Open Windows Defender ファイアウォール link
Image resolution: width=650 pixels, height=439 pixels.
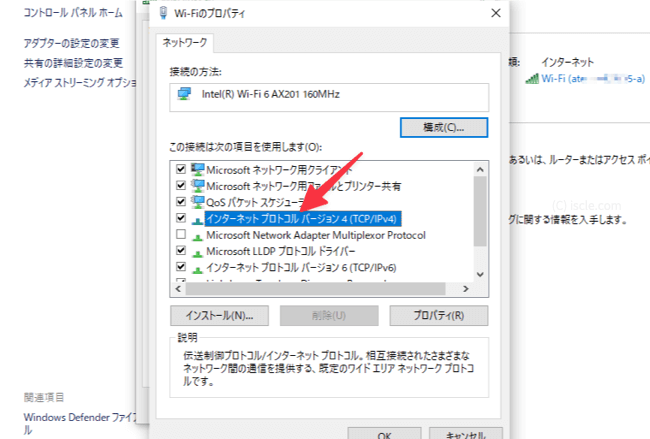click(x=80, y=423)
